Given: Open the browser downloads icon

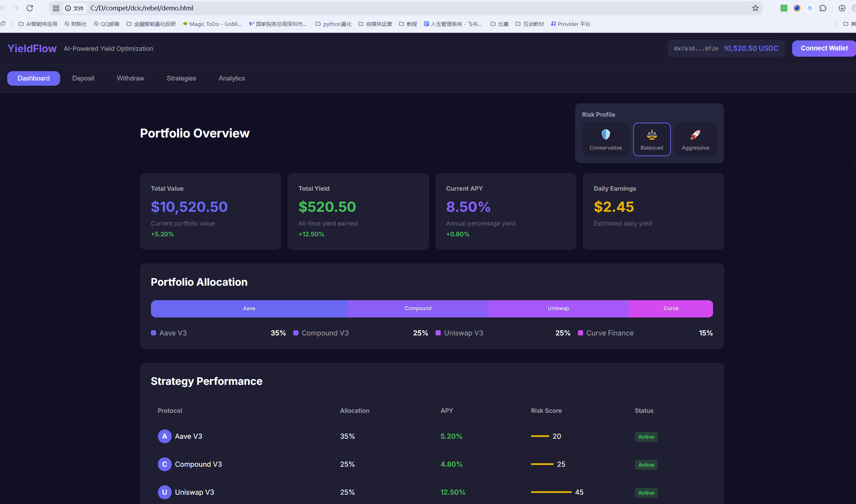Looking at the screenshot, I should pos(842,8).
